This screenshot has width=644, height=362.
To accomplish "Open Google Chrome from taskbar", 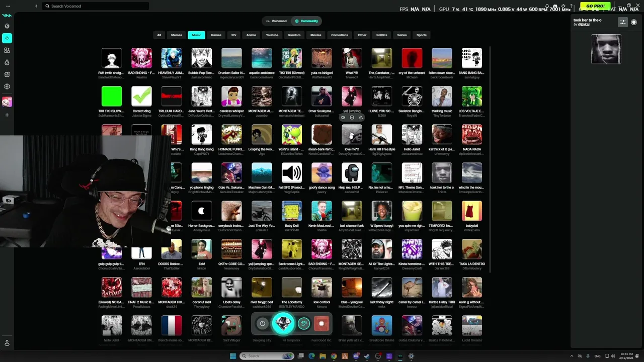I will point(334,356).
